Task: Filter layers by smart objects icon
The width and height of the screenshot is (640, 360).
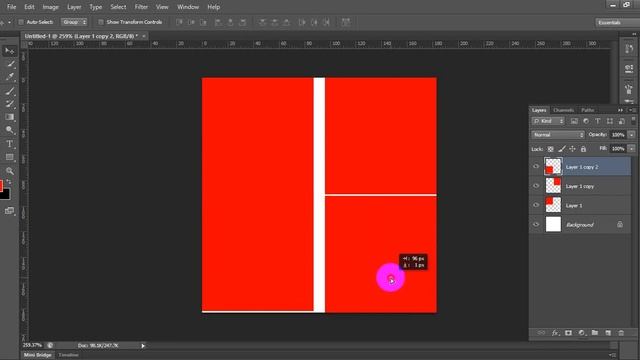Action: [x=621, y=121]
